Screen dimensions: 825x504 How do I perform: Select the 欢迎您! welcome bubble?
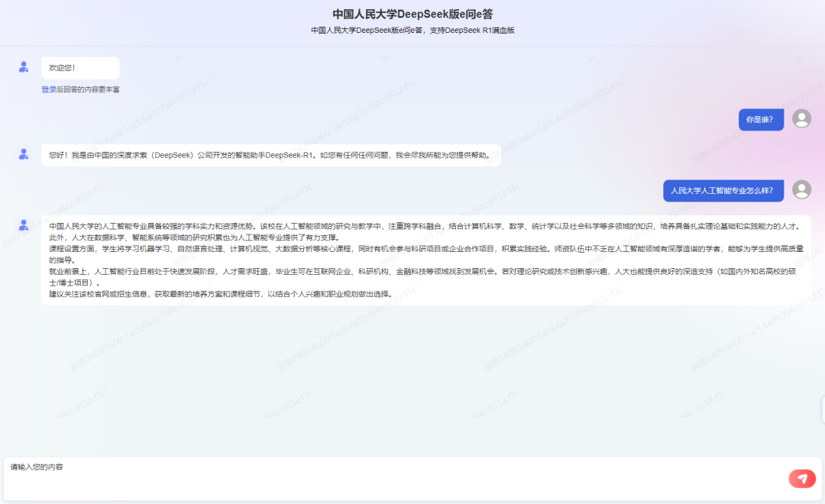pos(80,67)
